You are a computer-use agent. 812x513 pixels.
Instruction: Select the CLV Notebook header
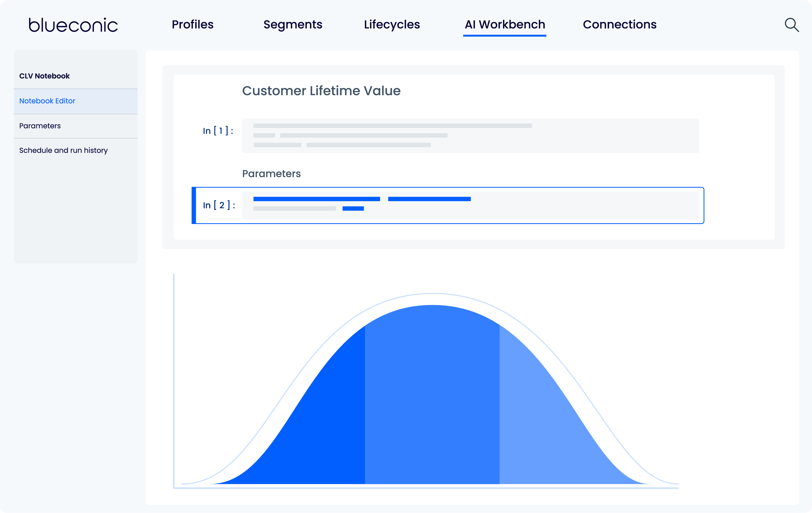[44, 76]
